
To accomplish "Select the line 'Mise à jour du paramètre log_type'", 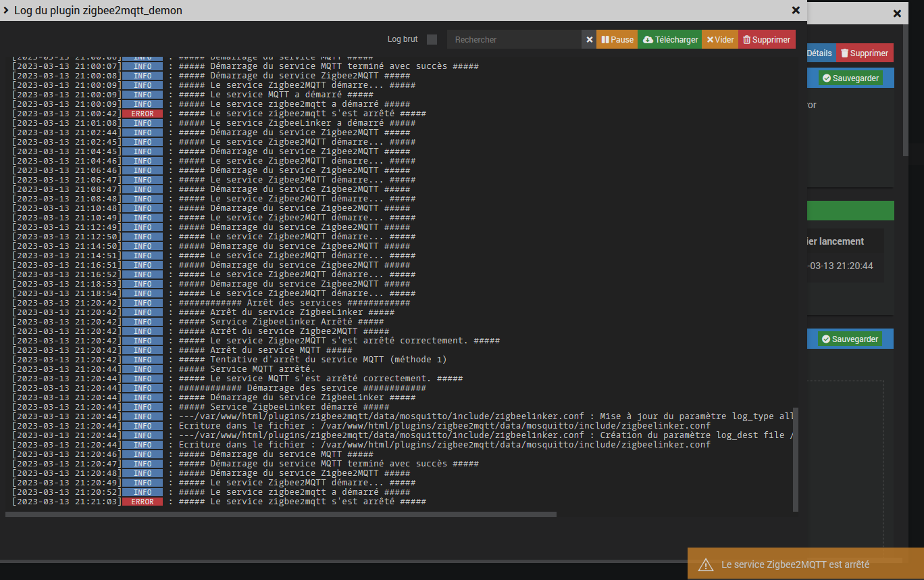I will [x=403, y=416].
